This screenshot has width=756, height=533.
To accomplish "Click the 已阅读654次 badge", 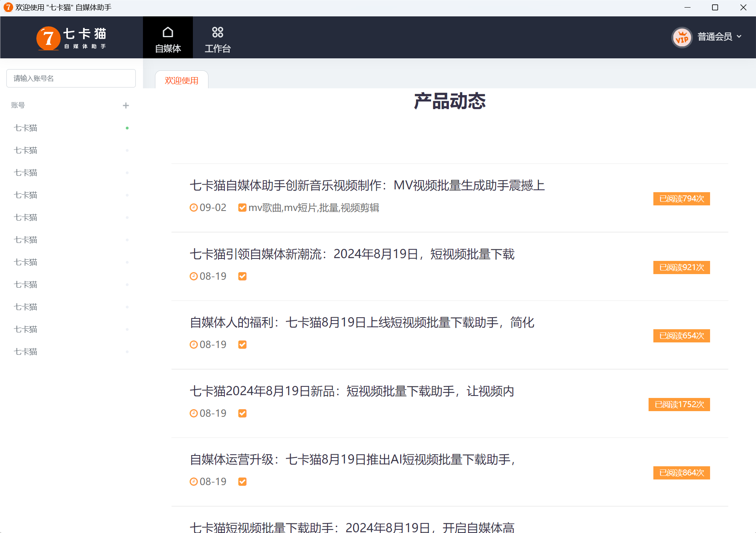I will [x=681, y=336].
